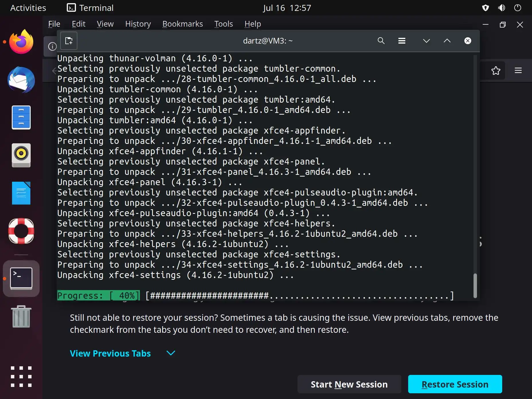The width and height of the screenshot is (532, 399).
Task: Click the apt install progress bar
Action: (x=300, y=296)
